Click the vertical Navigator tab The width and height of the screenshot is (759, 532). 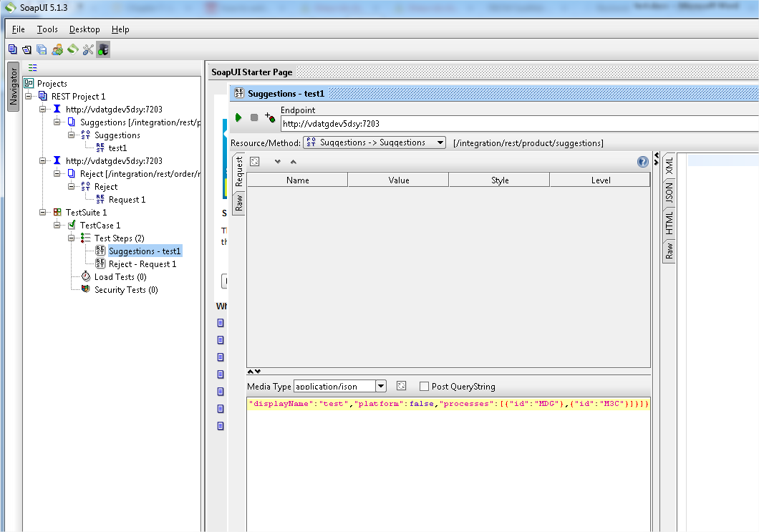[14, 87]
